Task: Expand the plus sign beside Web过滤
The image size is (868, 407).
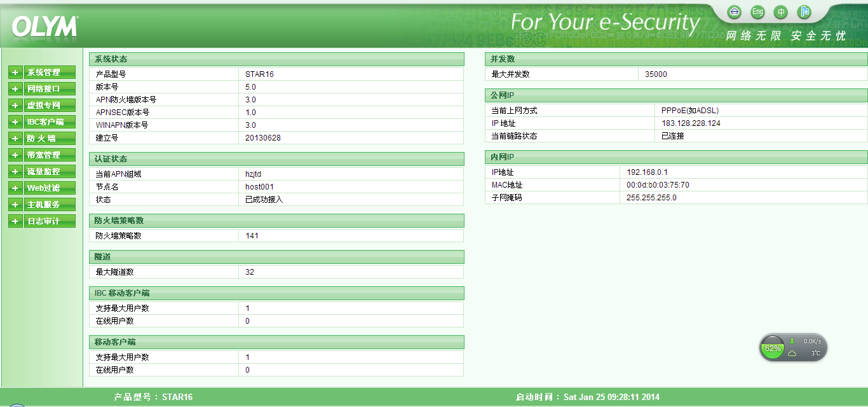Action: click(x=15, y=188)
